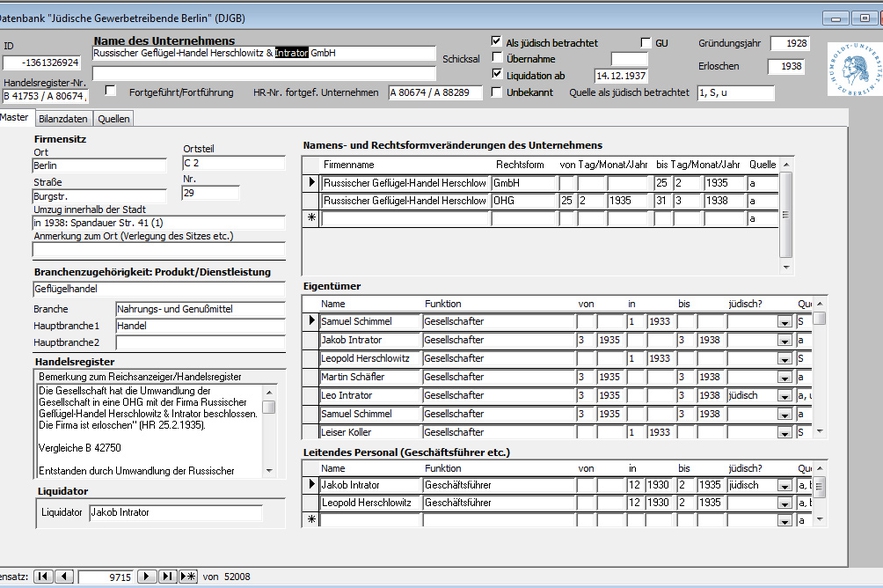This screenshot has height=588, width=883.
Task: Jump to the last record
Action: click(167, 577)
